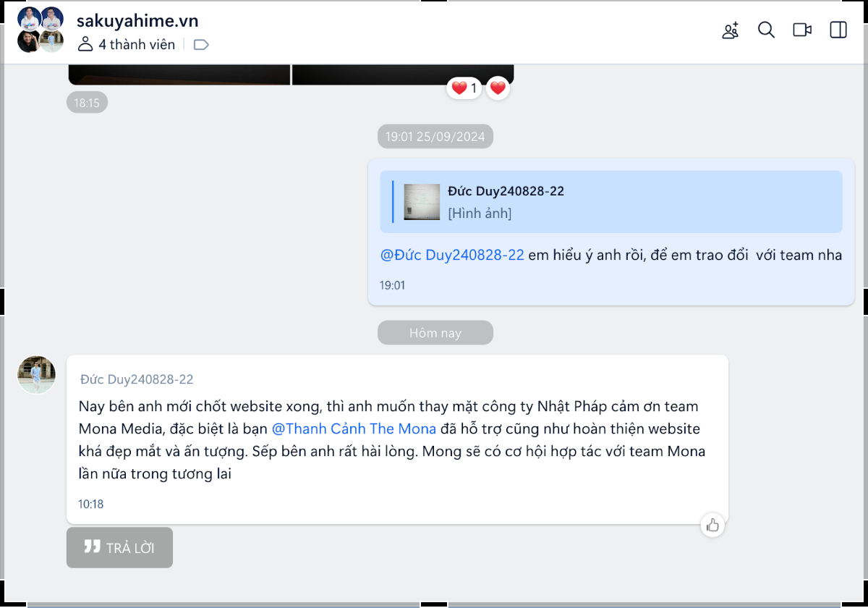Click sender name Đức Duy240828-22
868x608 pixels.
click(x=137, y=379)
